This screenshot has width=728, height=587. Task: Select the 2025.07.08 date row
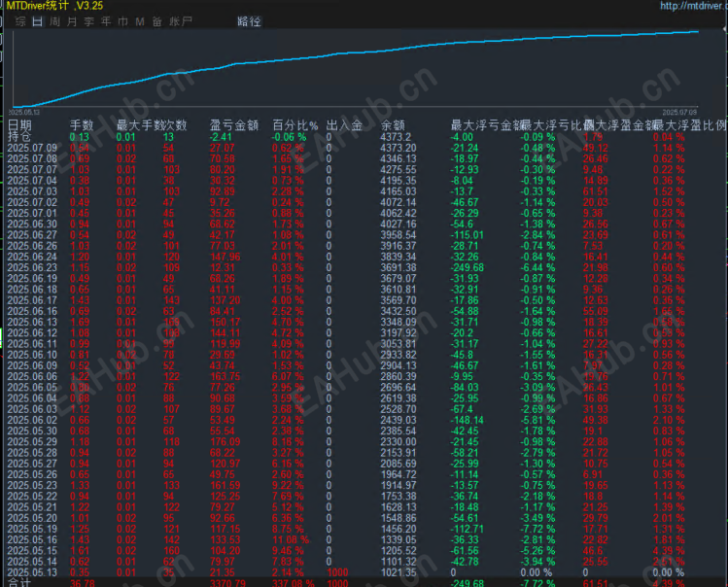click(x=32, y=158)
